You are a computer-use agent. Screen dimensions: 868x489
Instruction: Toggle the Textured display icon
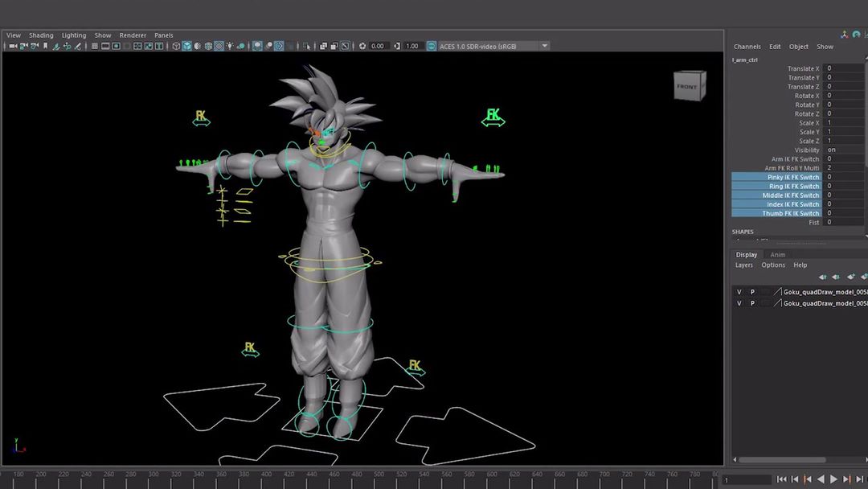219,46
